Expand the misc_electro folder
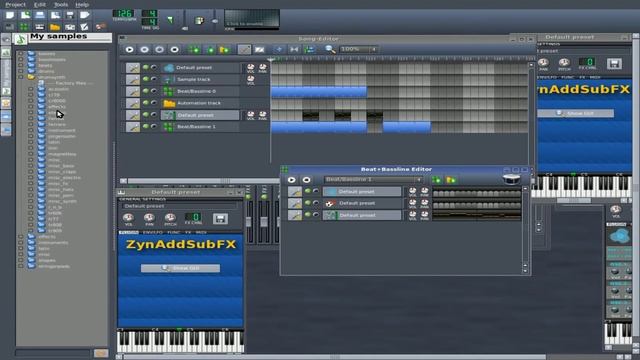This screenshot has width=640, height=360. [31, 178]
